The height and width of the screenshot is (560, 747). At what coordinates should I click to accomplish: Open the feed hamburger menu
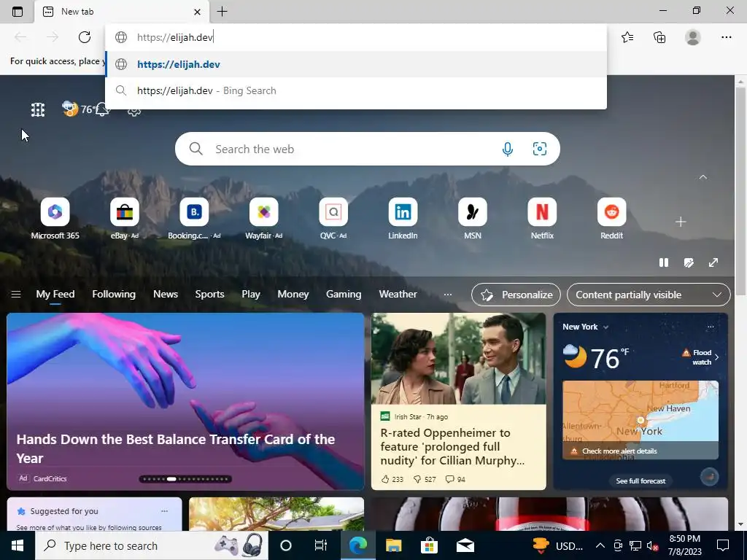16,295
